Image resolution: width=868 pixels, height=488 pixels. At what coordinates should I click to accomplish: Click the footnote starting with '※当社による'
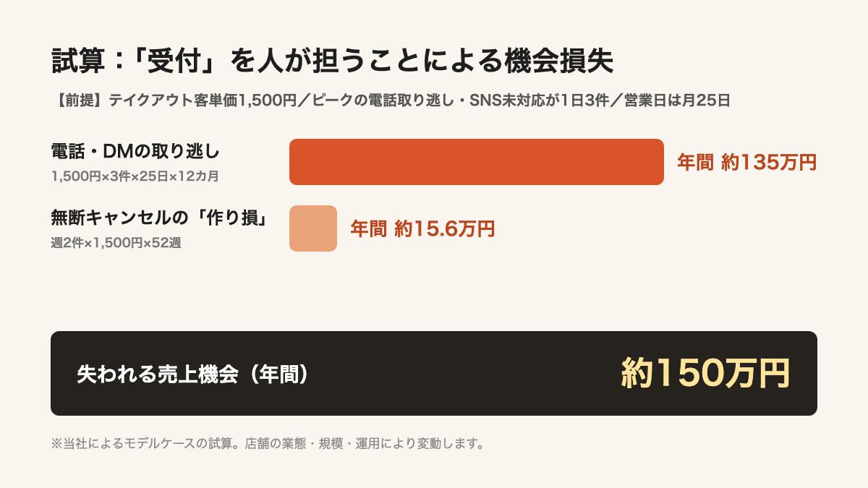tap(268, 443)
